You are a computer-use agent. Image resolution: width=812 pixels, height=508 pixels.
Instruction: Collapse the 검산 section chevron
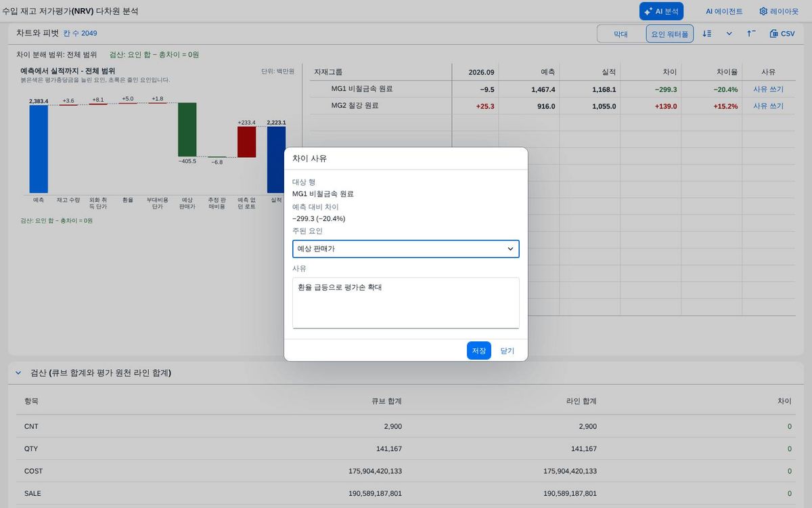click(18, 373)
